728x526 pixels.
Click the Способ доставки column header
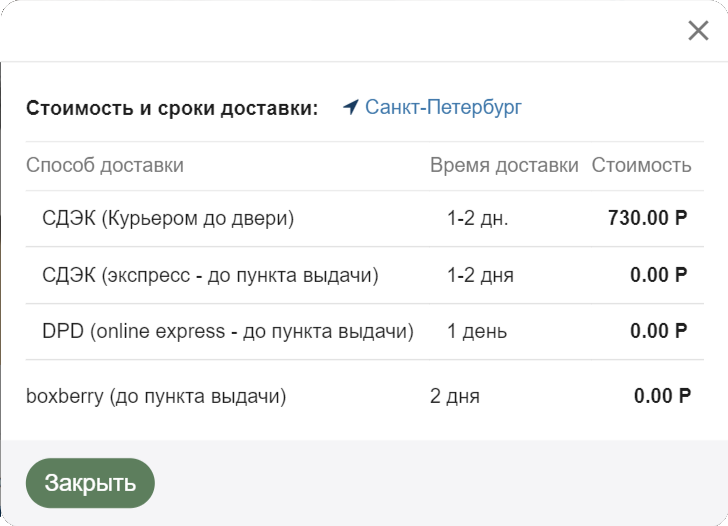click(105, 165)
